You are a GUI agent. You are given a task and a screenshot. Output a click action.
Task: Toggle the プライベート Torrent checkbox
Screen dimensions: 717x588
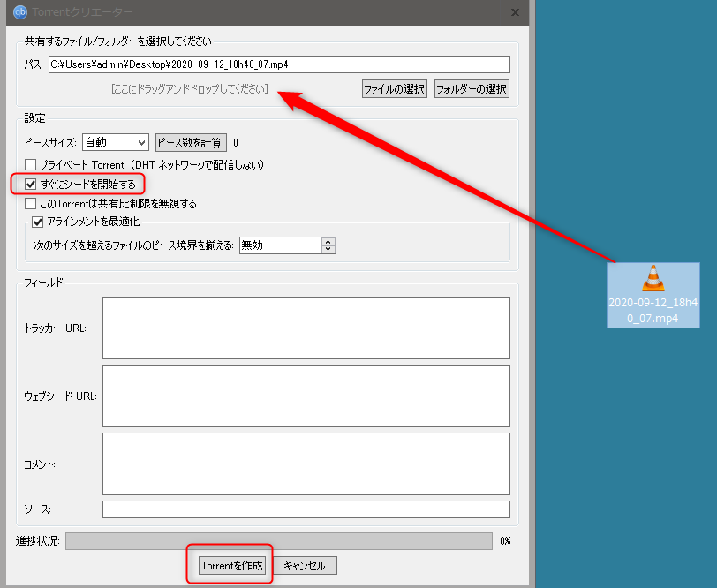(31, 165)
